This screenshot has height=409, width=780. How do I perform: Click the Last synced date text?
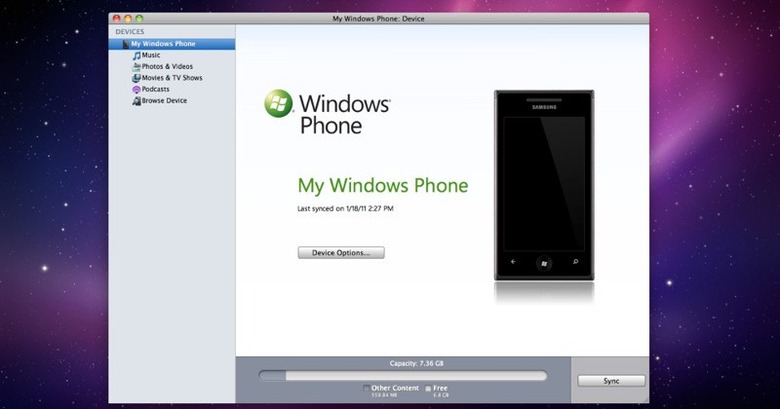point(345,208)
